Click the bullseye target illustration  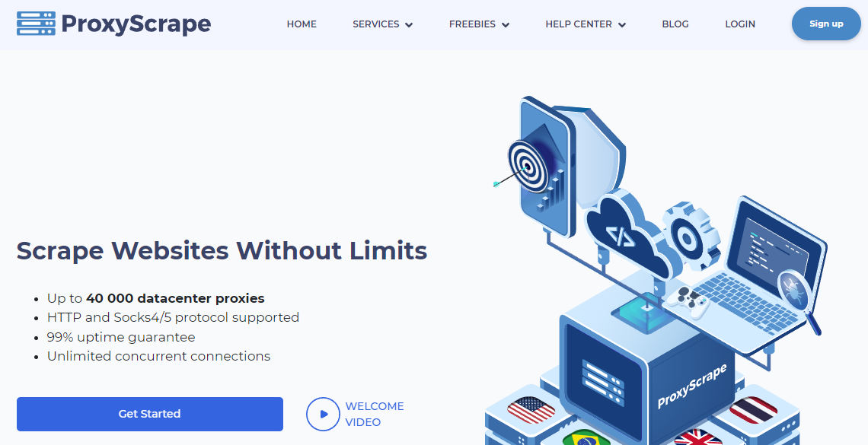point(528,166)
